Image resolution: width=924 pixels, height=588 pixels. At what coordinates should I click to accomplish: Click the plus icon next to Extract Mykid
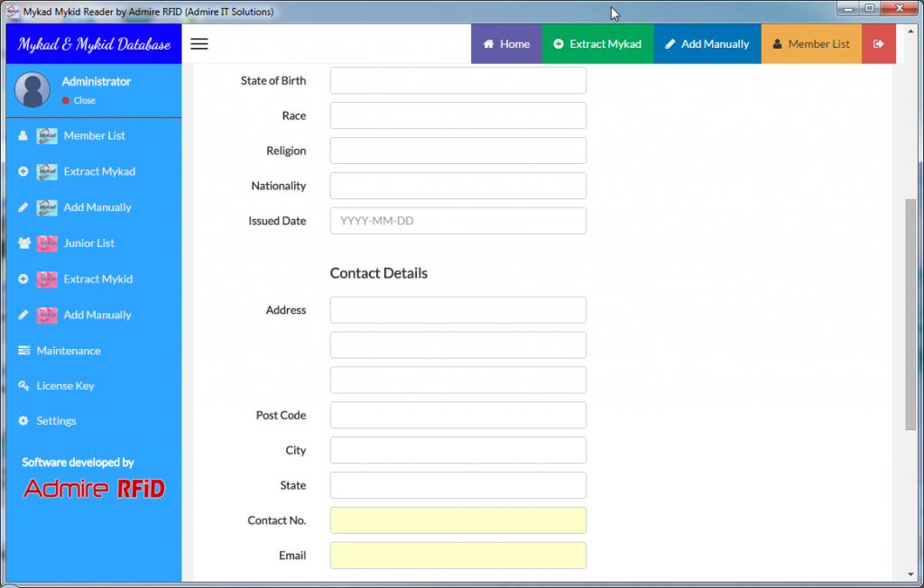click(23, 280)
